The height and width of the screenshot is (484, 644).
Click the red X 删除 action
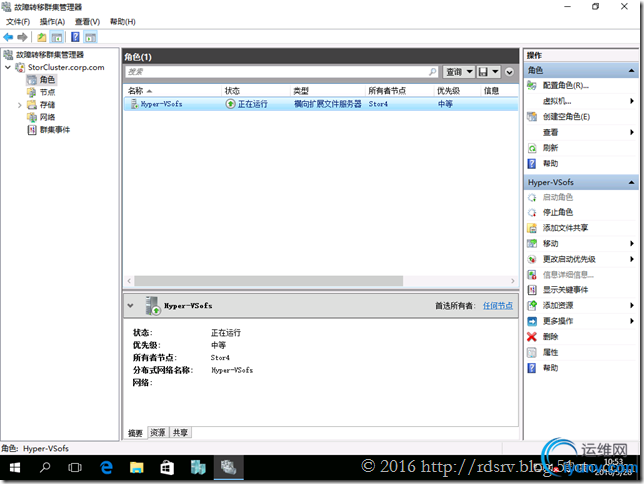(532, 337)
